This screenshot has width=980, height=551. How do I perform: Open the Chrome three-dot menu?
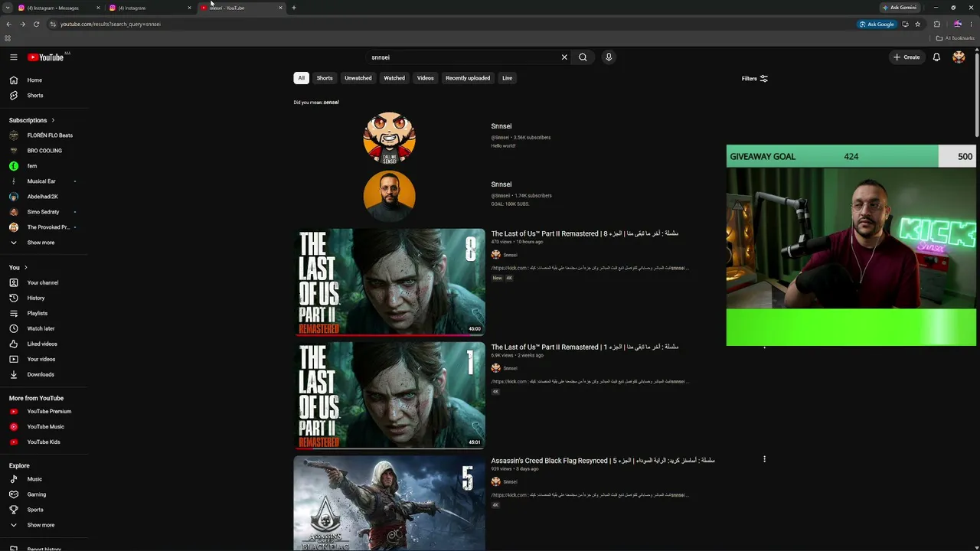pyautogui.click(x=971, y=24)
